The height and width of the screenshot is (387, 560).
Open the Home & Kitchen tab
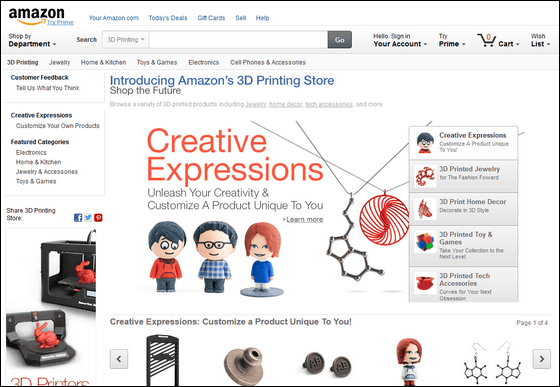pos(104,62)
